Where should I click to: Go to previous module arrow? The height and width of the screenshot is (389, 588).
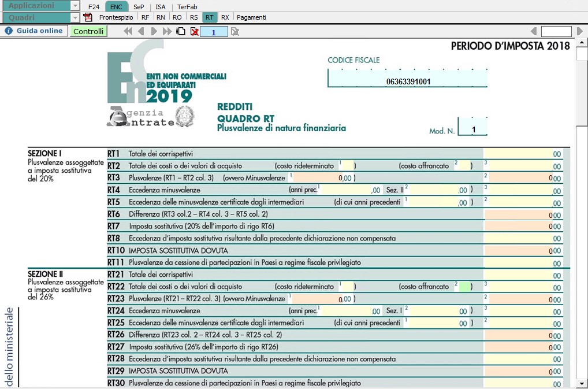pyautogui.click(x=141, y=32)
